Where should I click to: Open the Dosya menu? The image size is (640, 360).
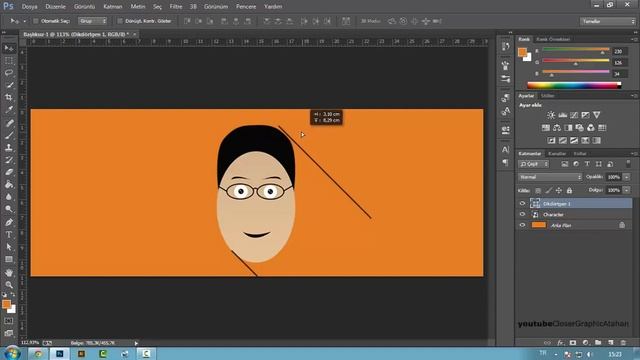point(29,7)
